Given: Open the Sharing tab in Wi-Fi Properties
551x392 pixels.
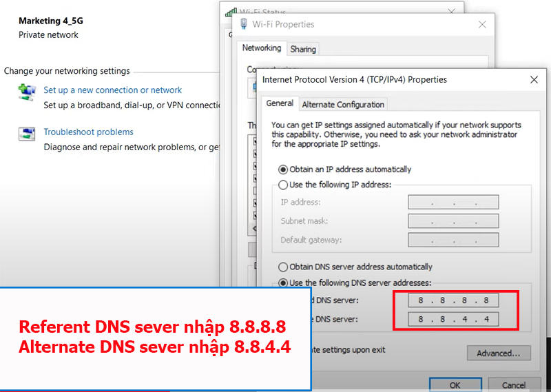Looking at the screenshot, I should tap(303, 49).
